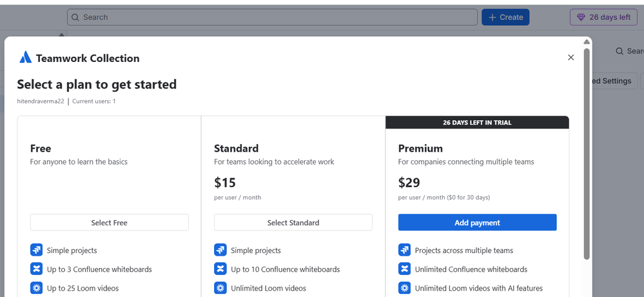The image size is (644, 297).
Task: Click the 26 DAYS LEFT IN TRIAL banner
Action: (x=477, y=122)
